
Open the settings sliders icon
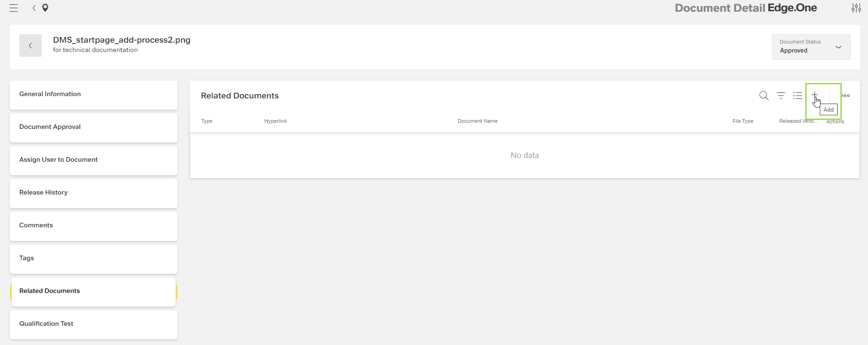[x=856, y=8]
